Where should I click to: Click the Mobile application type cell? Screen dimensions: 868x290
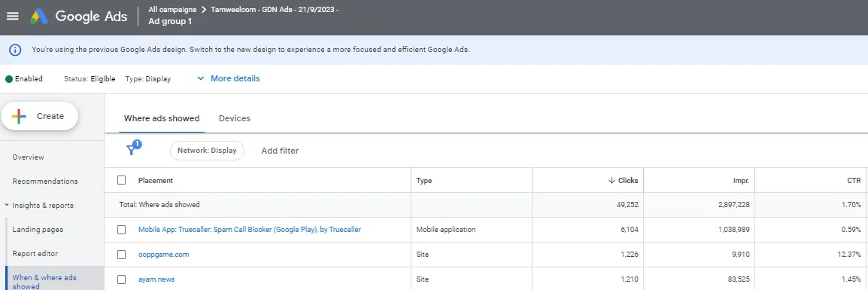(446, 229)
